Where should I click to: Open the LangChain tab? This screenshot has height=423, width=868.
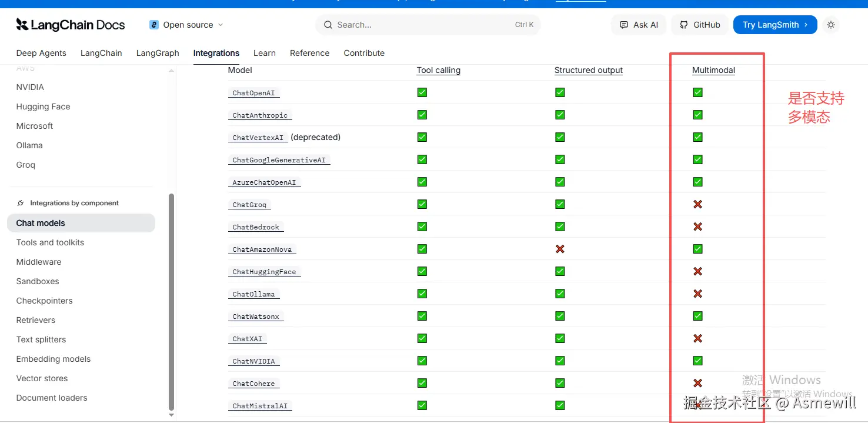pos(101,53)
